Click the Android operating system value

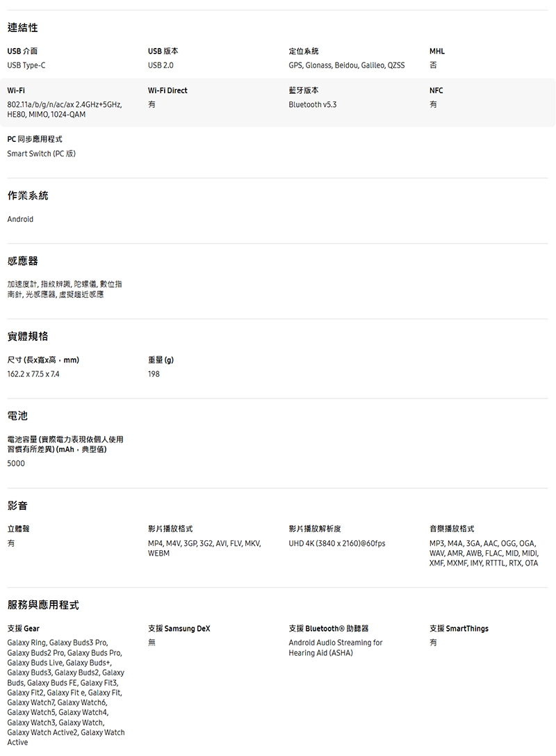(x=20, y=219)
